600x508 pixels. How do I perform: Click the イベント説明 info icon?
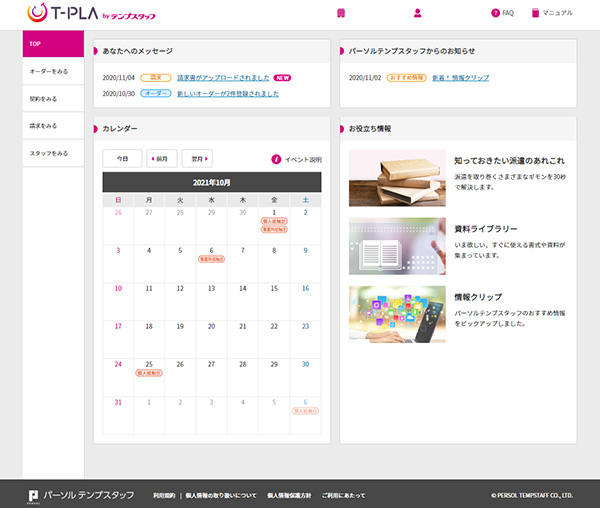pos(277,159)
